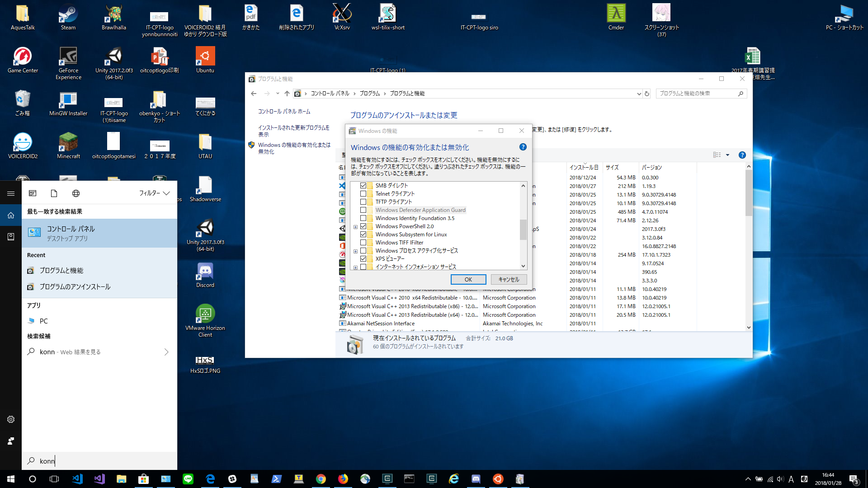The width and height of the screenshot is (868, 488).
Task: Click the features list vertical scrollbar thumb
Action: point(523,230)
